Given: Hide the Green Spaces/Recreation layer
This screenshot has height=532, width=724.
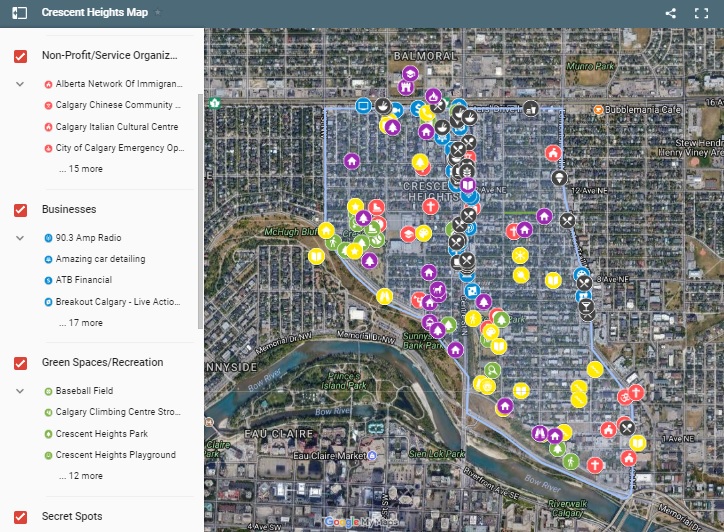Looking at the screenshot, I should tap(20, 363).
